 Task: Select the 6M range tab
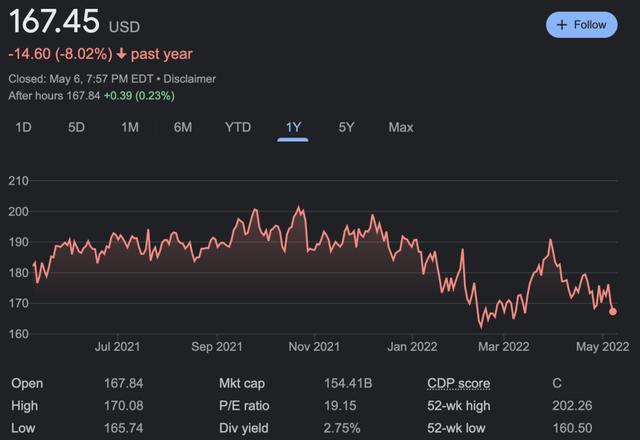click(183, 127)
